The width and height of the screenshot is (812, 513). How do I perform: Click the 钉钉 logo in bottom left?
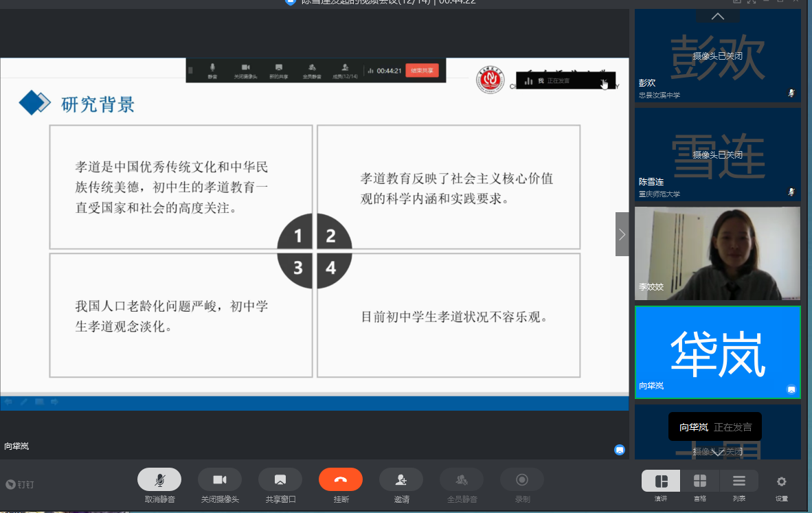click(19, 484)
